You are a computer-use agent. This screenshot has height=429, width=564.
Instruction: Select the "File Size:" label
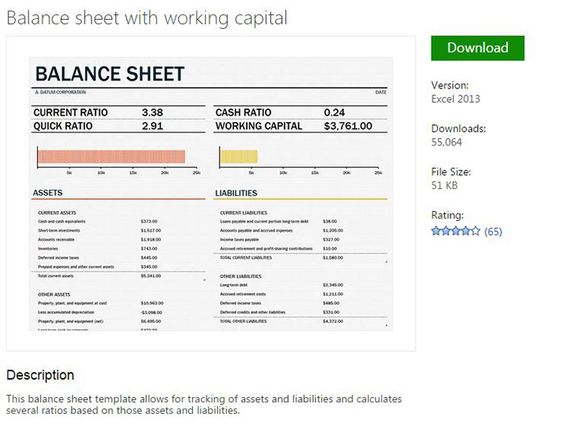pyautogui.click(x=451, y=172)
